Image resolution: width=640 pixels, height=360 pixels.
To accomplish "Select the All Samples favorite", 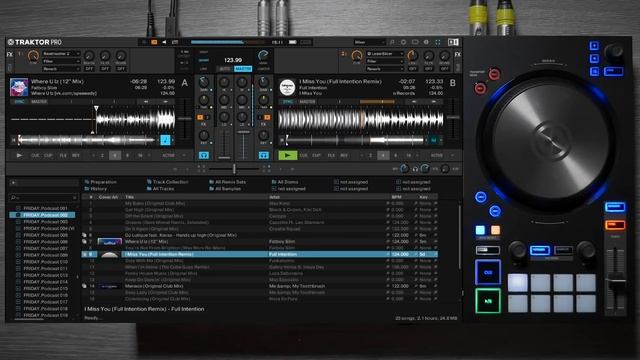I will coord(225,189).
